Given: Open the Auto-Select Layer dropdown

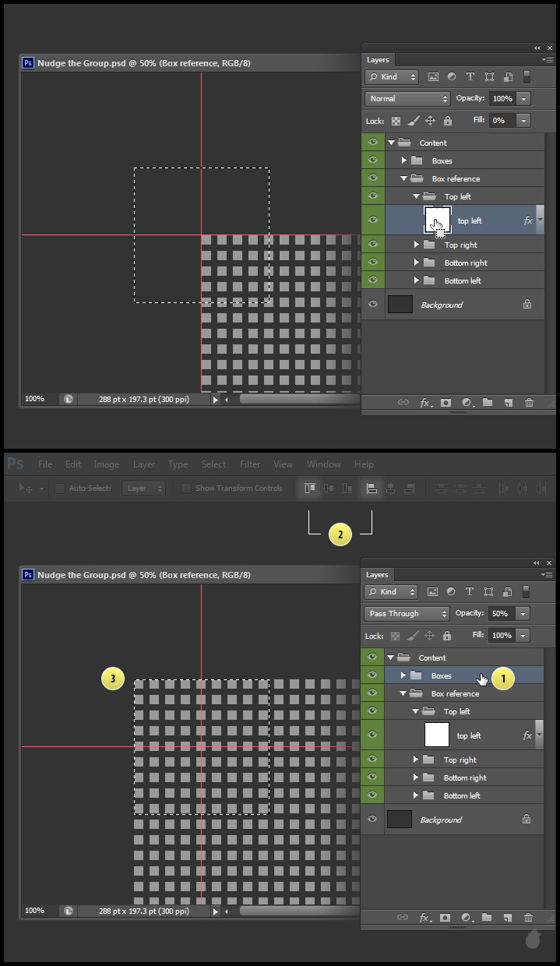Looking at the screenshot, I should click(x=144, y=488).
